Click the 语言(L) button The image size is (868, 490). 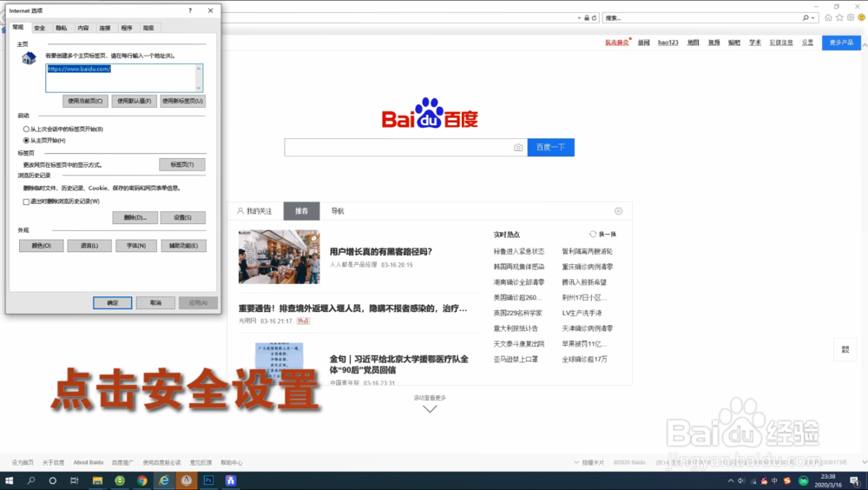click(89, 246)
